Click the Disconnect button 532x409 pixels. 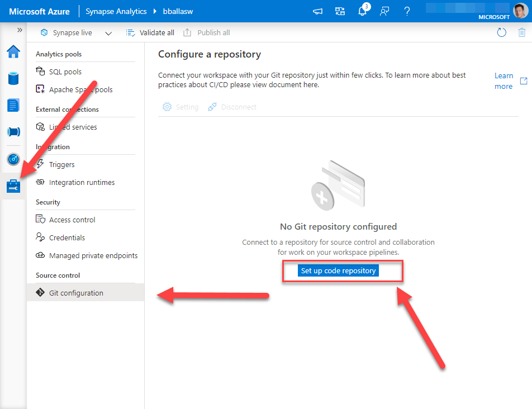tap(232, 107)
